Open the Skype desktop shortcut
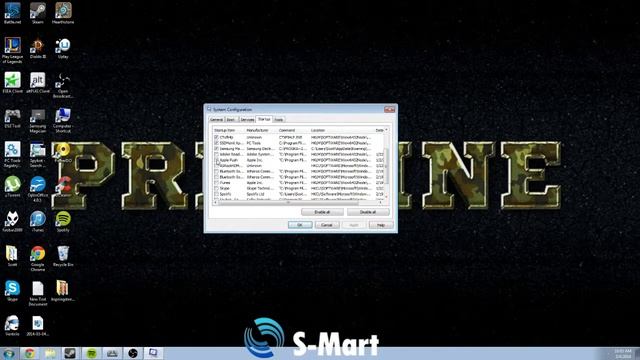640x360 pixels. pyautogui.click(x=12, y=291)
